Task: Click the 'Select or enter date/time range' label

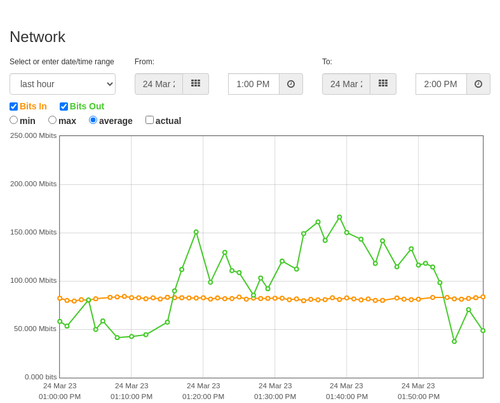Action: (62, 62)
